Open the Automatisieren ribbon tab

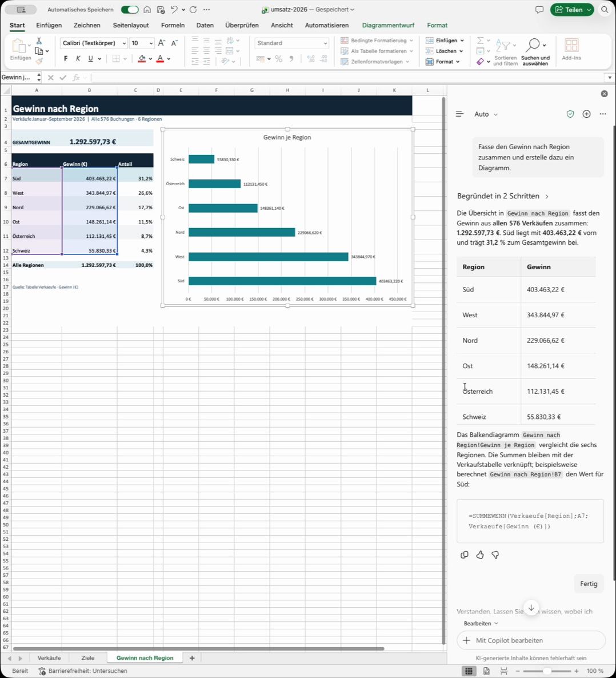coord(327,25)
